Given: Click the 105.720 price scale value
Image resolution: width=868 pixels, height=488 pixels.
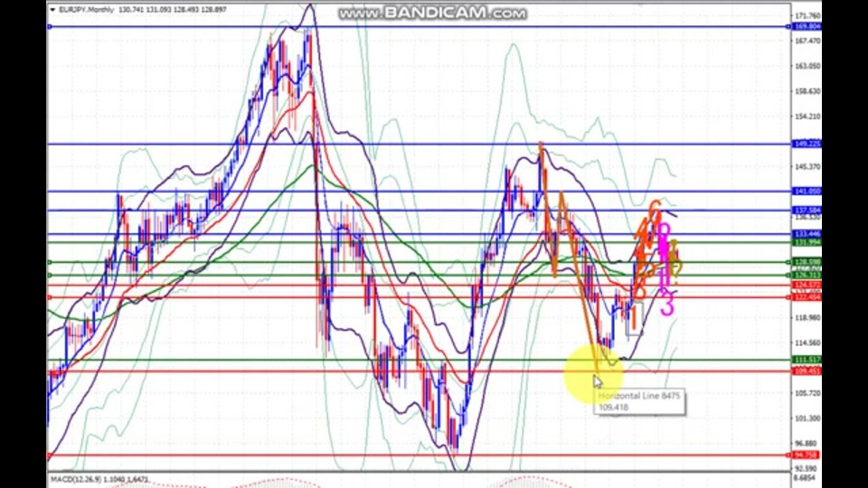Looking at the screenshot, I should [x=807, y=393].
